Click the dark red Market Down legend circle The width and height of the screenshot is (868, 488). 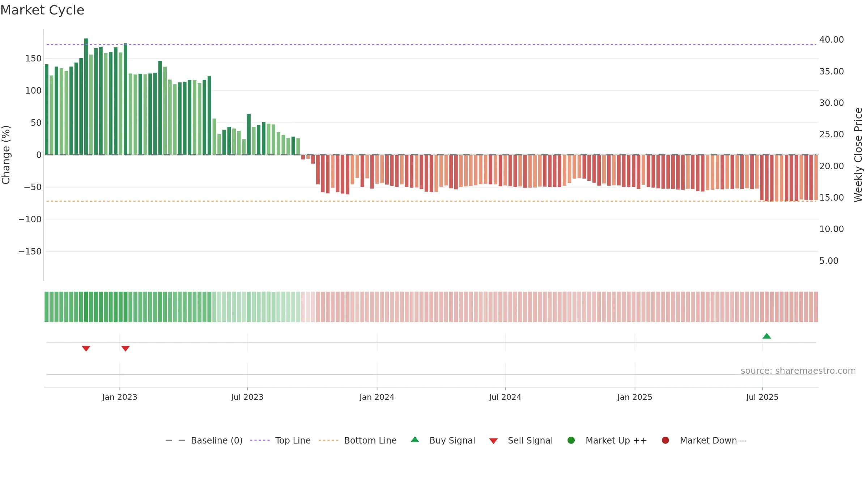click(665, 440)
